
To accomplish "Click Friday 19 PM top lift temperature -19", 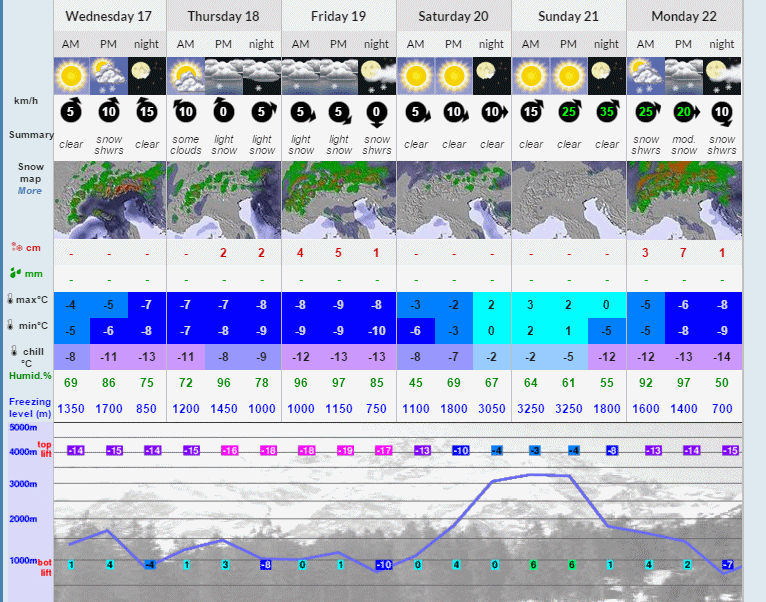I will [345, 451].
